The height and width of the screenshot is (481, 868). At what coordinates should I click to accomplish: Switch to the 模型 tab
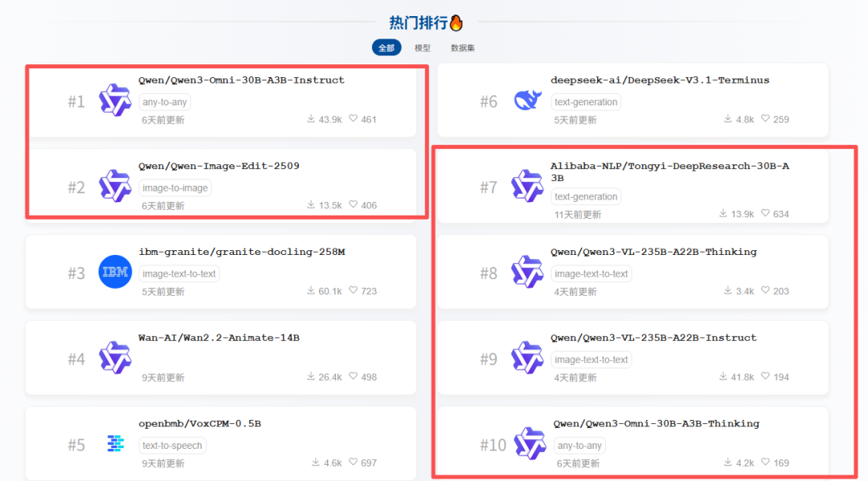423,48
